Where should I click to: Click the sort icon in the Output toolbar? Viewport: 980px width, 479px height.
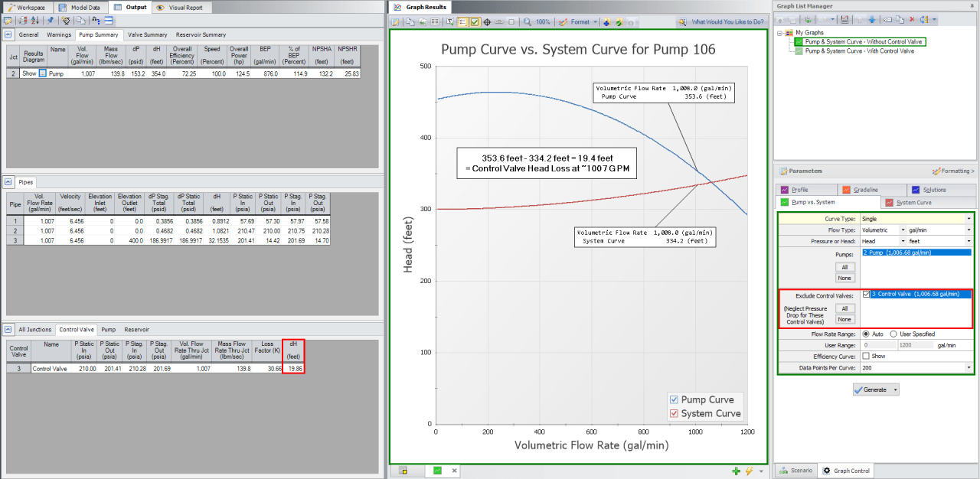coord(35,21)
